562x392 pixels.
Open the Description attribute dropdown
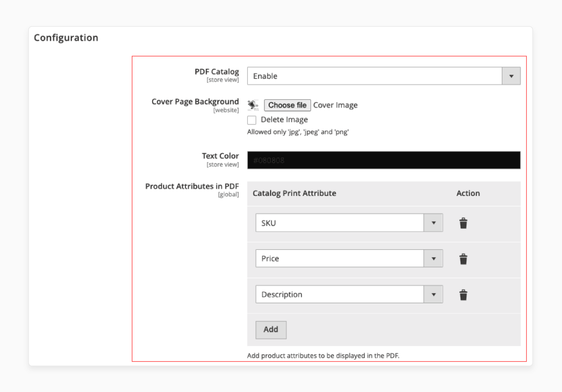click(349, 294)
